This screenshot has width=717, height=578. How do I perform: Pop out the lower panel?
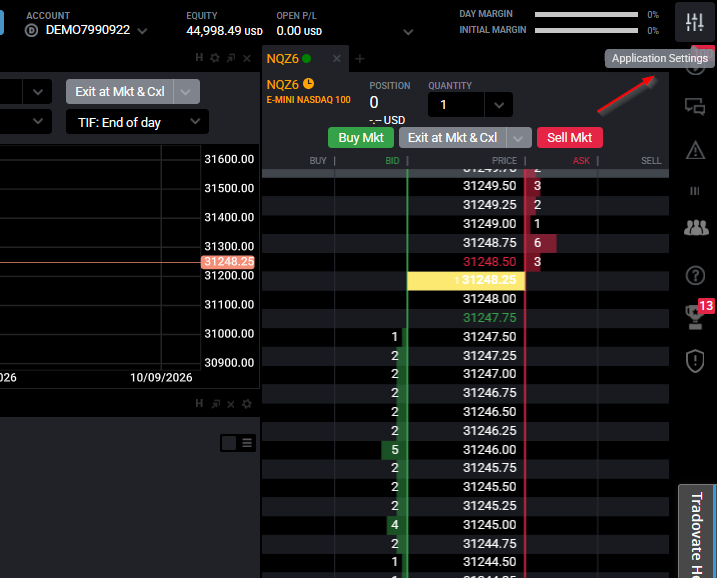pos(215,404)
